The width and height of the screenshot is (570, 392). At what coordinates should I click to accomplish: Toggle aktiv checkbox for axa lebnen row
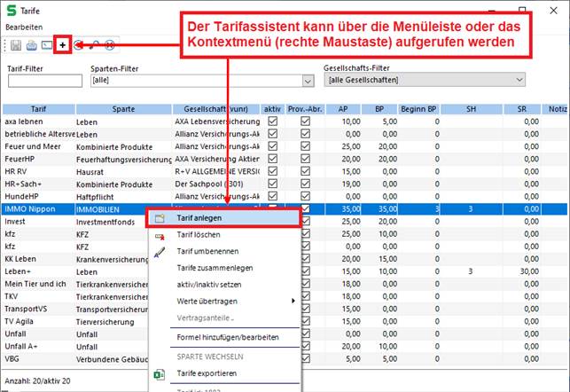[273, 120]
